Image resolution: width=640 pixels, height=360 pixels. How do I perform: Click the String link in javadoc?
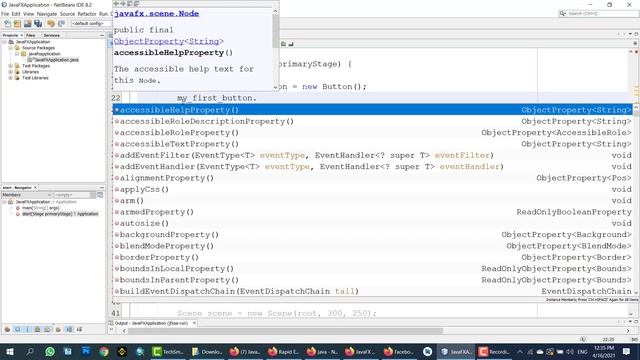click(x=204, y=41)
